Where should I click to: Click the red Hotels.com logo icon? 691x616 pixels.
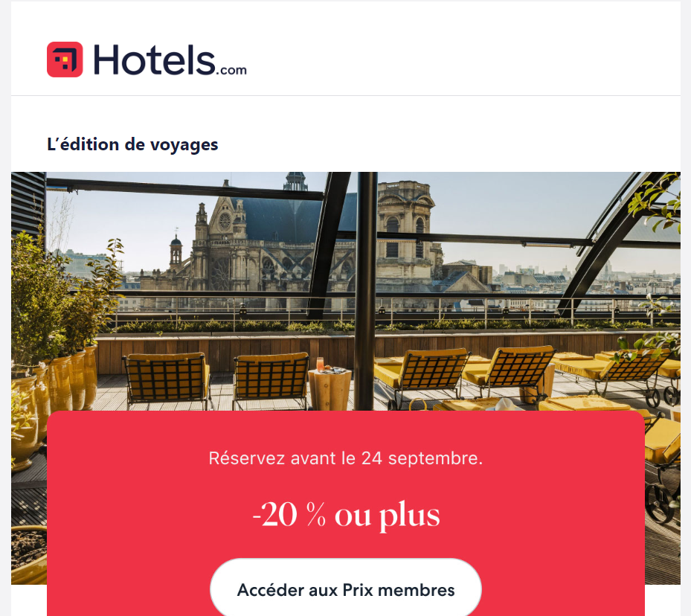coord(65,60)
